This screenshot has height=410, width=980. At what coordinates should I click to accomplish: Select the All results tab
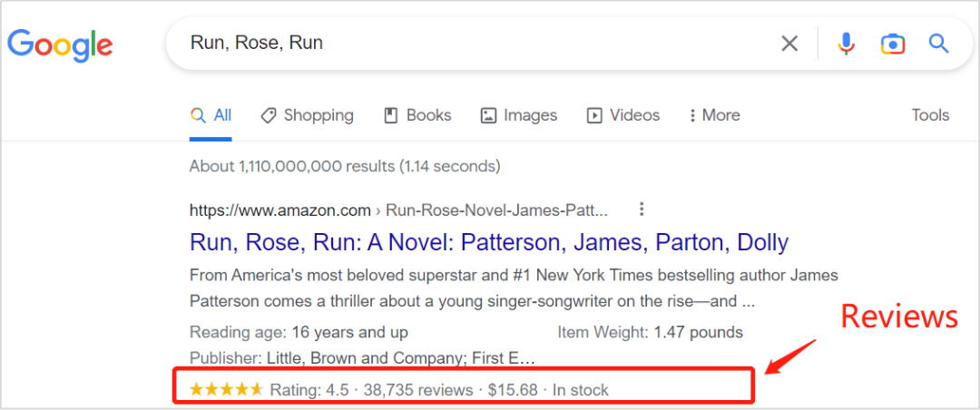click(211, 115)
